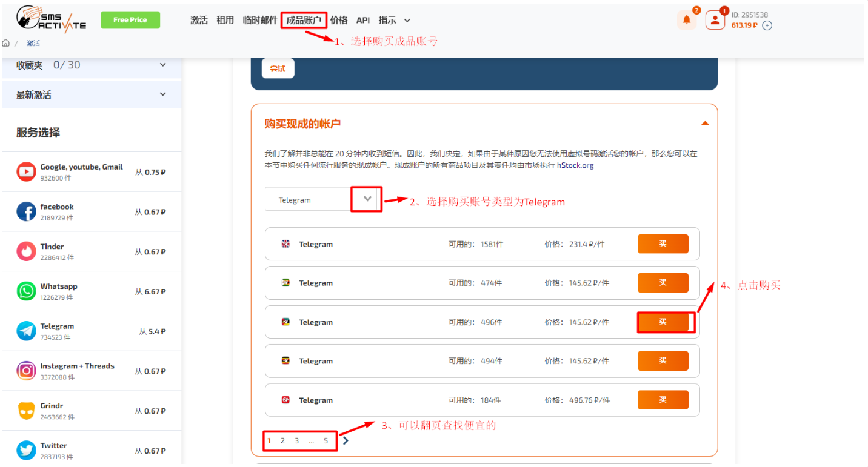868x467 pixels.
Task: Select the Instagram + Threads service icon
Action: [26, 371]
